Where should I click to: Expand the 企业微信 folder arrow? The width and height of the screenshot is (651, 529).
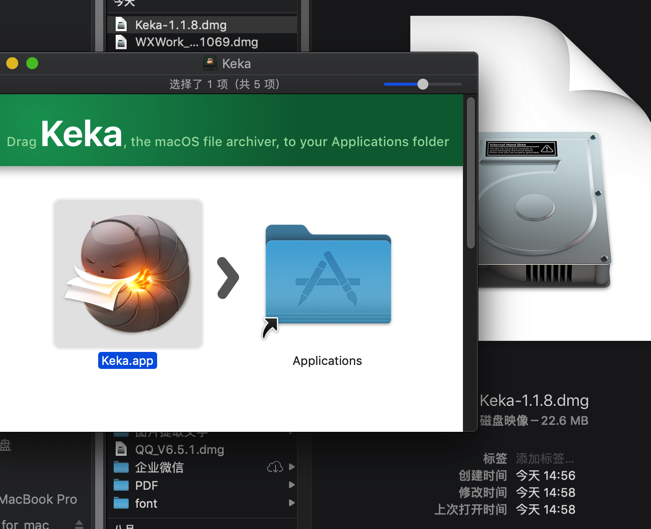(x=292, y=467)
